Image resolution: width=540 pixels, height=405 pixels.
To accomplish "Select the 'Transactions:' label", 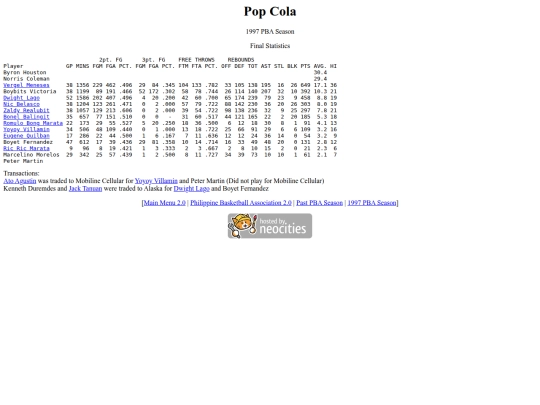I will point(21,173).
